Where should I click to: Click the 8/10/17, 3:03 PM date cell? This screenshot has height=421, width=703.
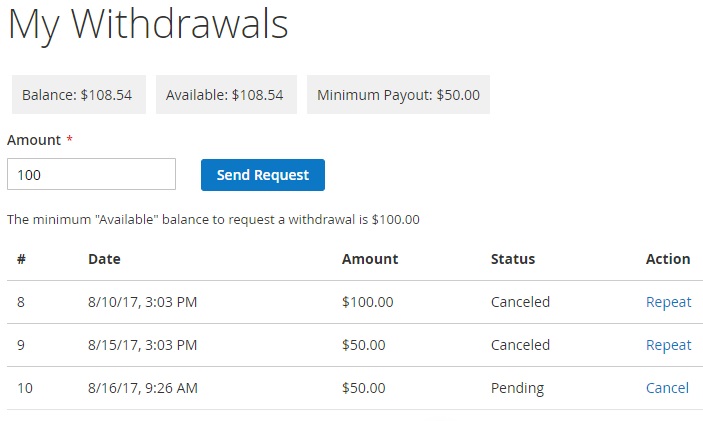pos(142,302)
